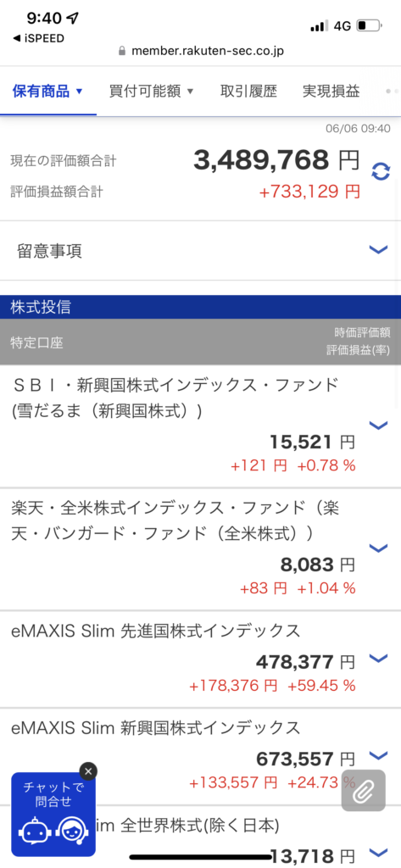Refresh the portfolio valuation with the reload icon
The height and width of the screenshot is (868, 401).
pyautogui.click(x=381, y=171)
